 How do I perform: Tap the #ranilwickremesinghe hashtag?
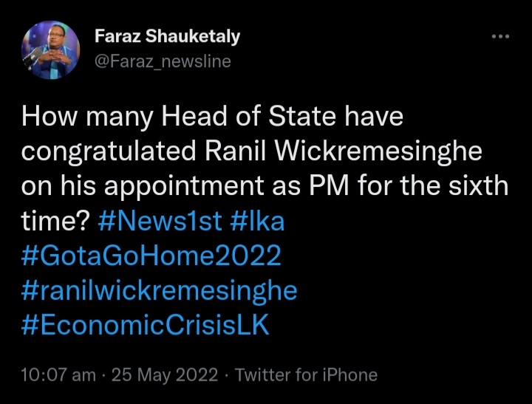pos(159,290)
